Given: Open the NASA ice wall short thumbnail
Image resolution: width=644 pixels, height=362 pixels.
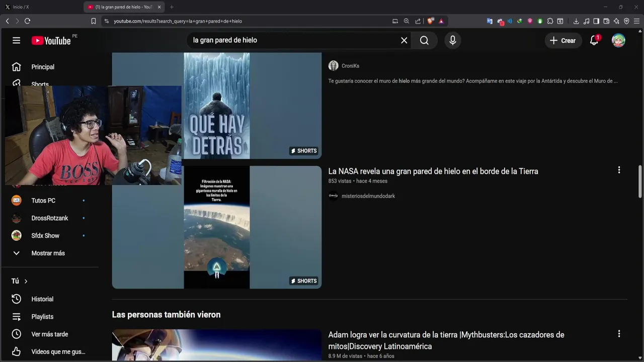Looking at the screenshot, I should pyautogui.click(x=217, y=227).
